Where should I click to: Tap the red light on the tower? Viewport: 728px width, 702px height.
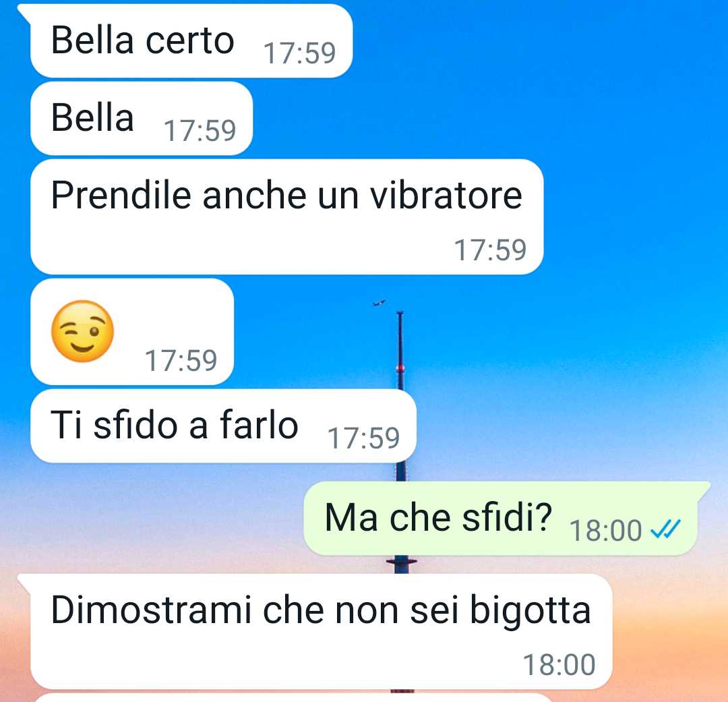point(400,368)
